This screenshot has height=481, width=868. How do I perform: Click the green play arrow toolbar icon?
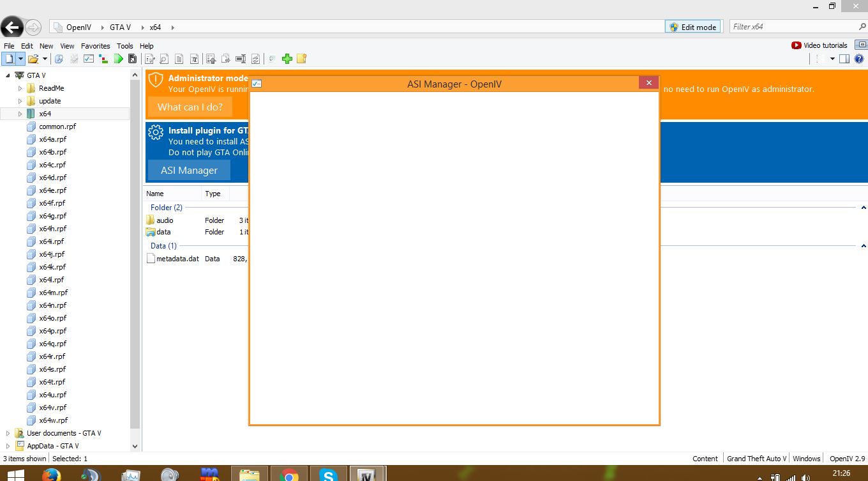tap(119, 59)
